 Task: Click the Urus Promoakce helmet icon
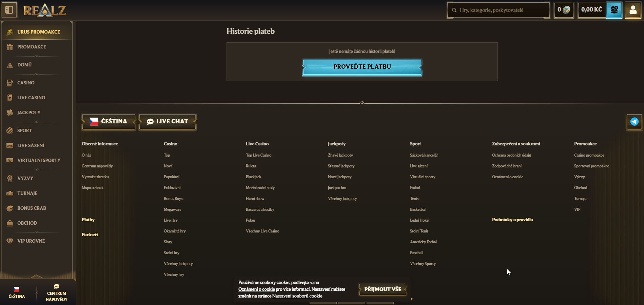(x=10, y=32)
